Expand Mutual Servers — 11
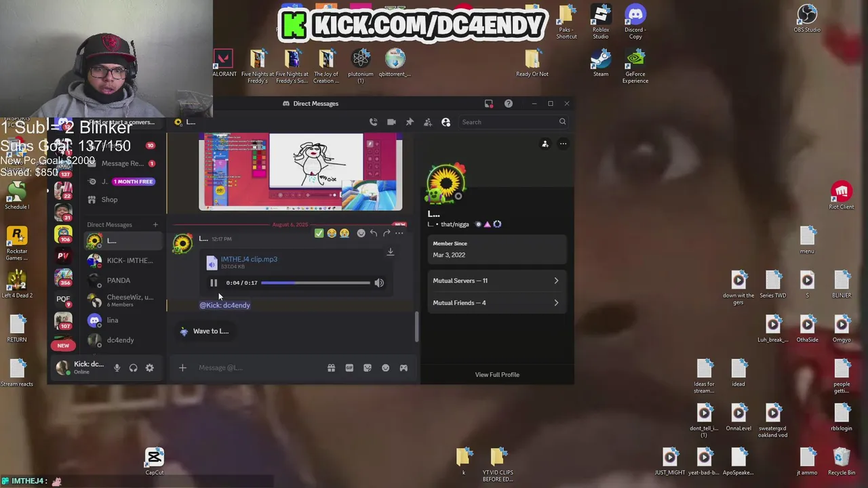868x488 pixels. click(x=496, y=281)
